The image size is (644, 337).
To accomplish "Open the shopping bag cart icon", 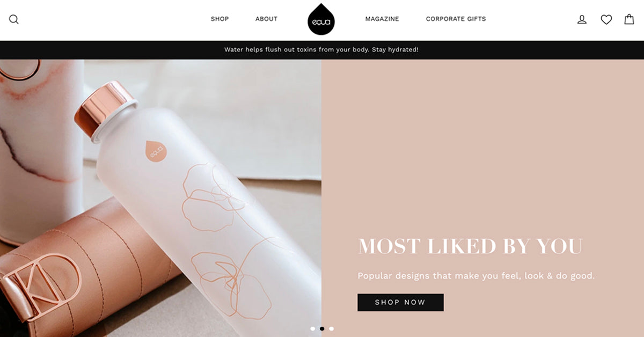I will pos(629,19).
